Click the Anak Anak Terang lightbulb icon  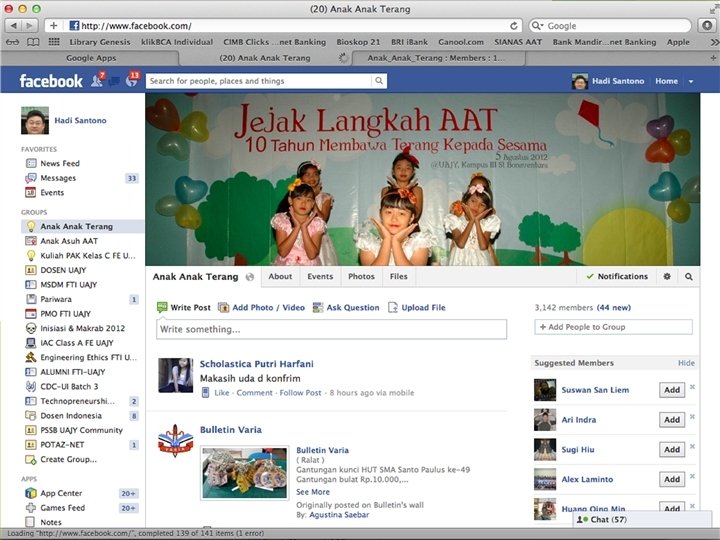click(x=31, y=226)
